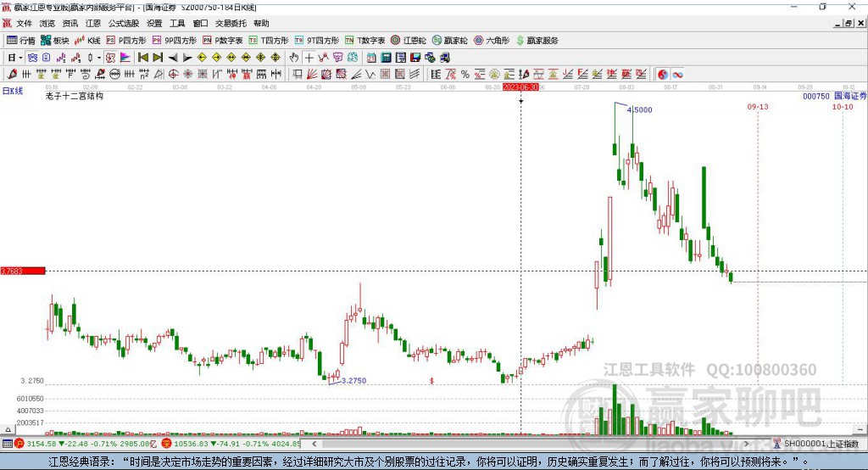Click the 000750 stock code label
The image size is (868, 470).
pos(816,97)
